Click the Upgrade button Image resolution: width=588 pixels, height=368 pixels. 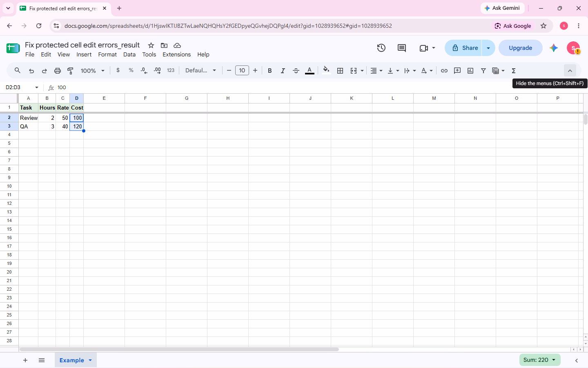[x=521, y=48]
